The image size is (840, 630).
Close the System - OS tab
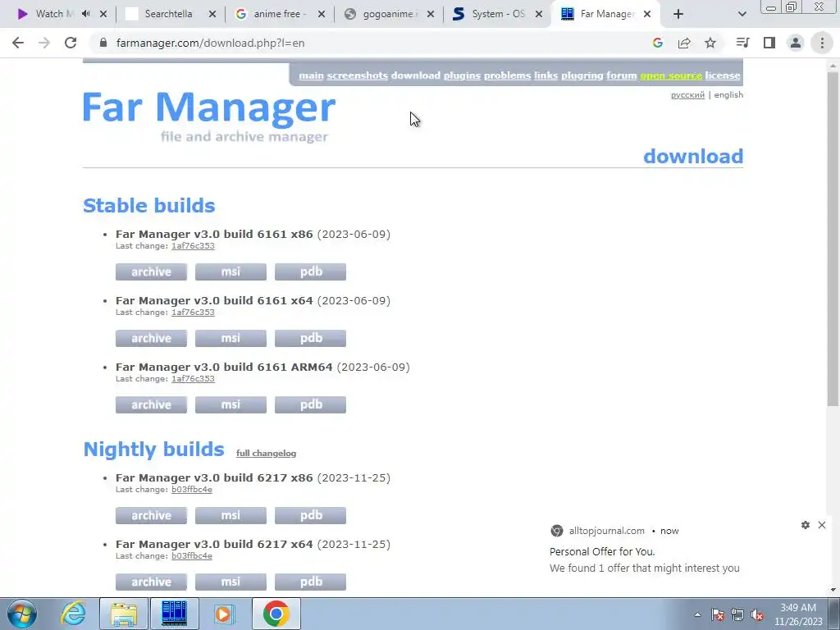click(x=540, y=14)
